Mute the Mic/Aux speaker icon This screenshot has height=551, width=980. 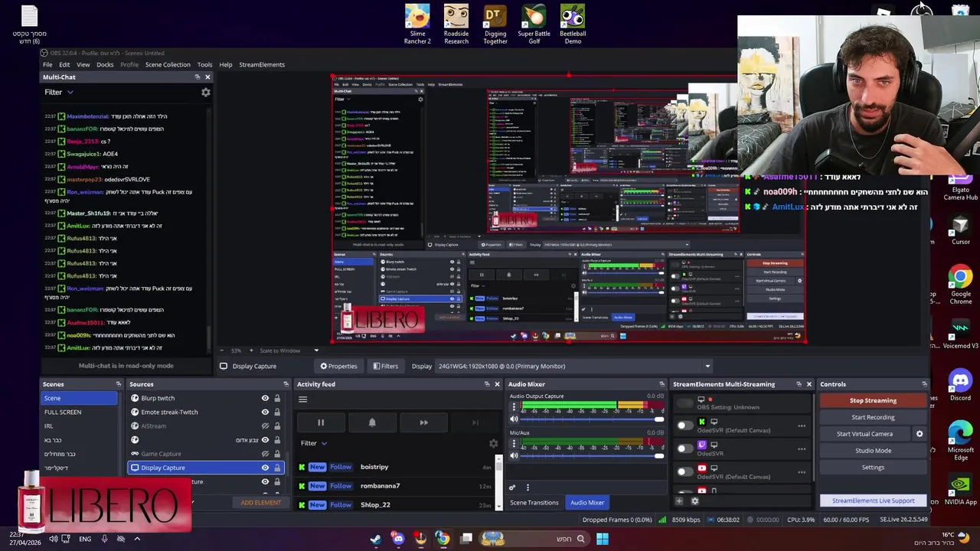514,455
